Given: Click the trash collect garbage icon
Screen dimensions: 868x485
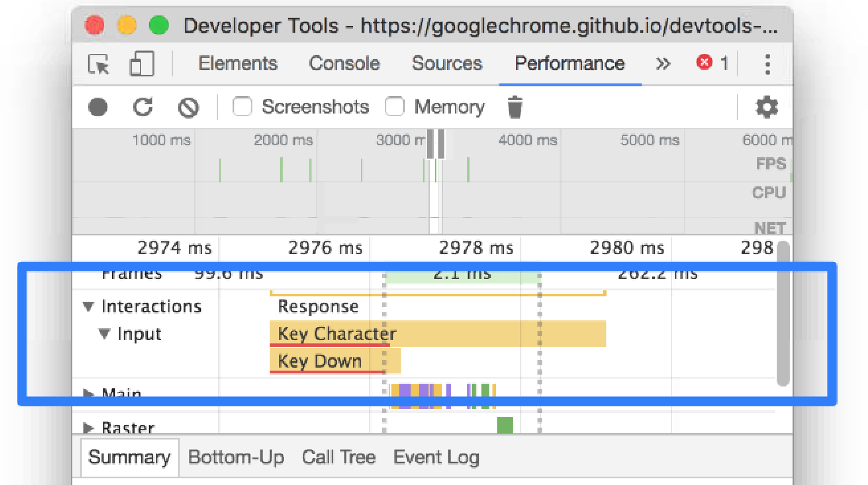Looking at the screenshot, I should click(515, 107).
